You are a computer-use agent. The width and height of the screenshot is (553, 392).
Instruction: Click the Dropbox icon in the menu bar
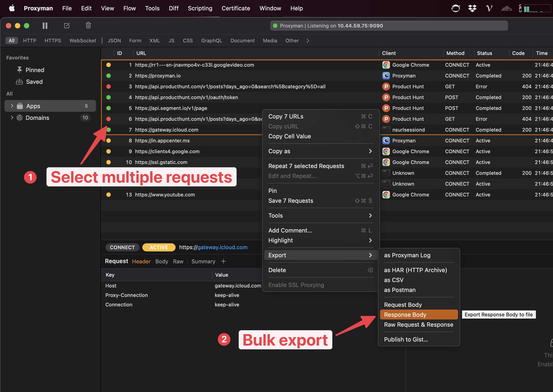click(472, 8)
